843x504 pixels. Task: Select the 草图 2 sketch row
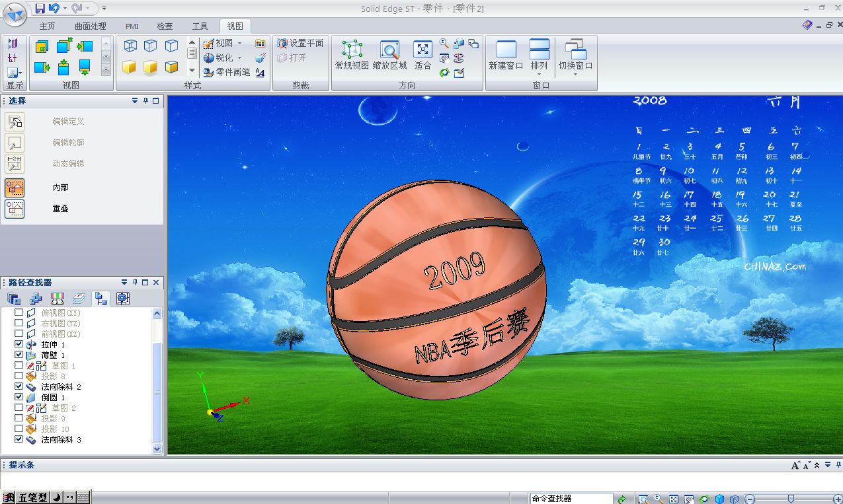(x=64, y=408)
